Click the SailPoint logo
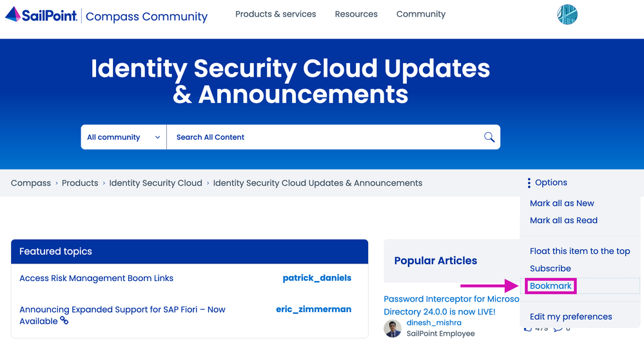 (41, 15)
